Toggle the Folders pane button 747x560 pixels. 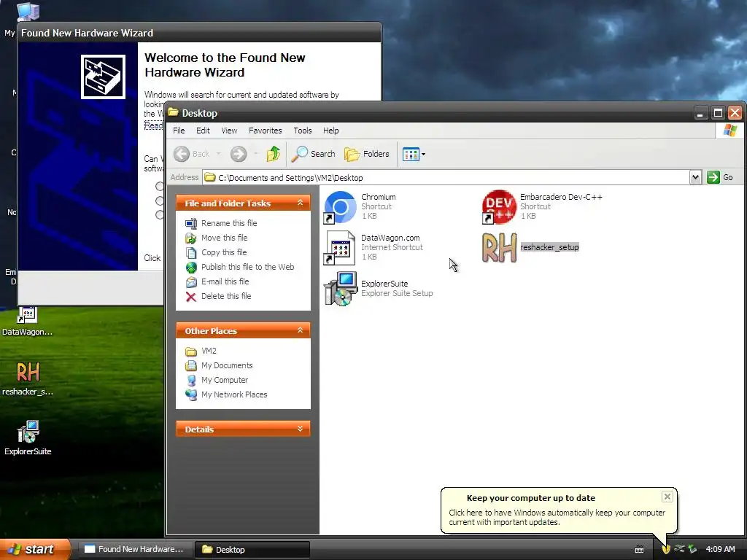click(367, 154)
